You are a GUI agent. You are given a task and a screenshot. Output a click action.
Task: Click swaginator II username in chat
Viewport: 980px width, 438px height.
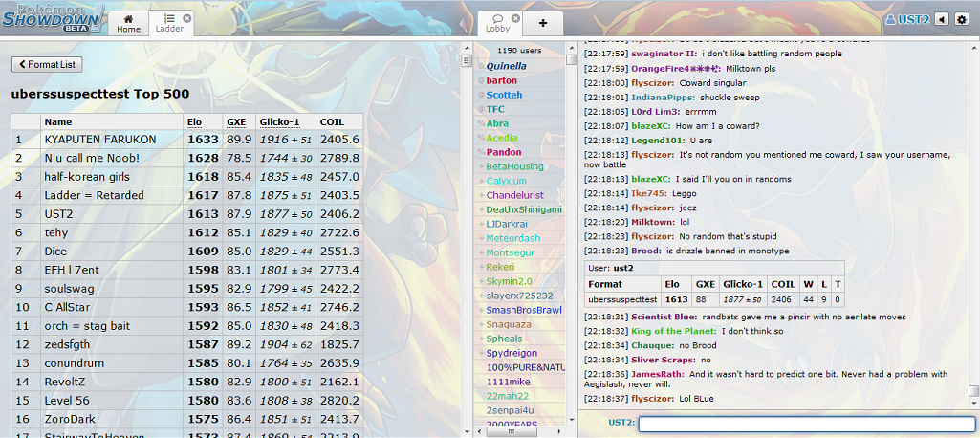664,54
